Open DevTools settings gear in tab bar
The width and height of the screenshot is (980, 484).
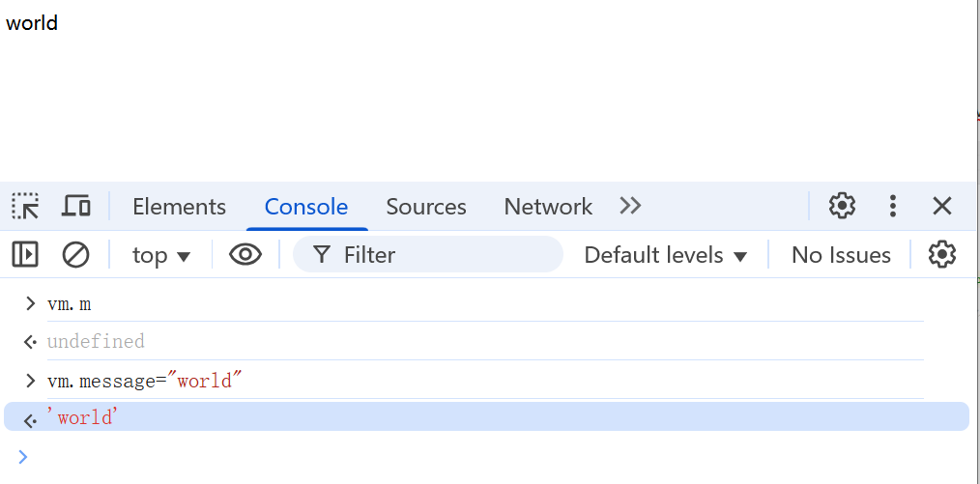(842, 206)
